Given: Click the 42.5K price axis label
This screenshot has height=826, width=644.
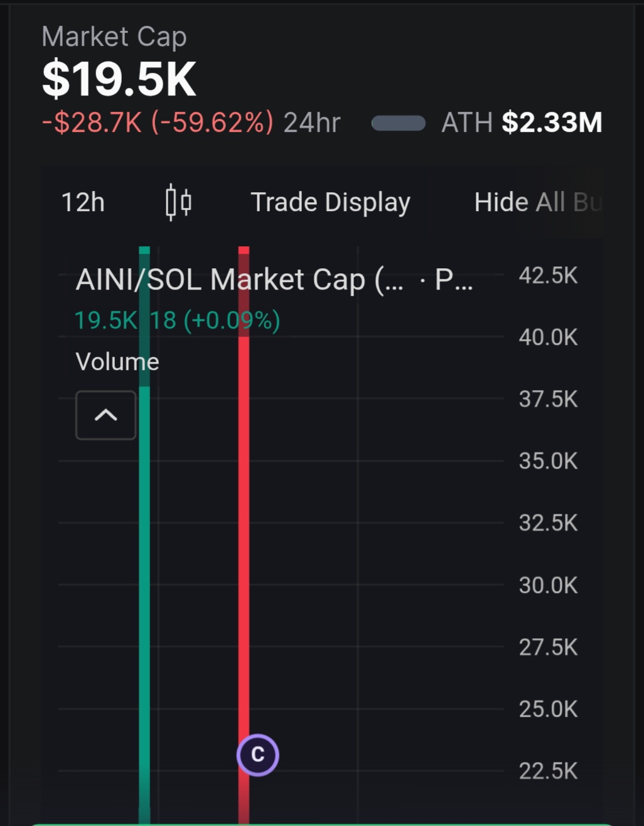Looking at the screenshot, I should pos(548,276).
